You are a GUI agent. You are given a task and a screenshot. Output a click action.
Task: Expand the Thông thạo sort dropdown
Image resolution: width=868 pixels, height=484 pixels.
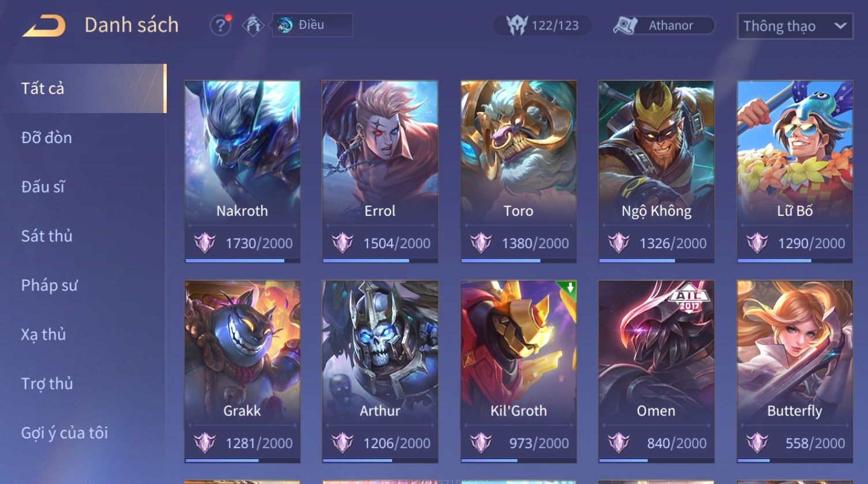pyautogui.click(x=795, y=26)
